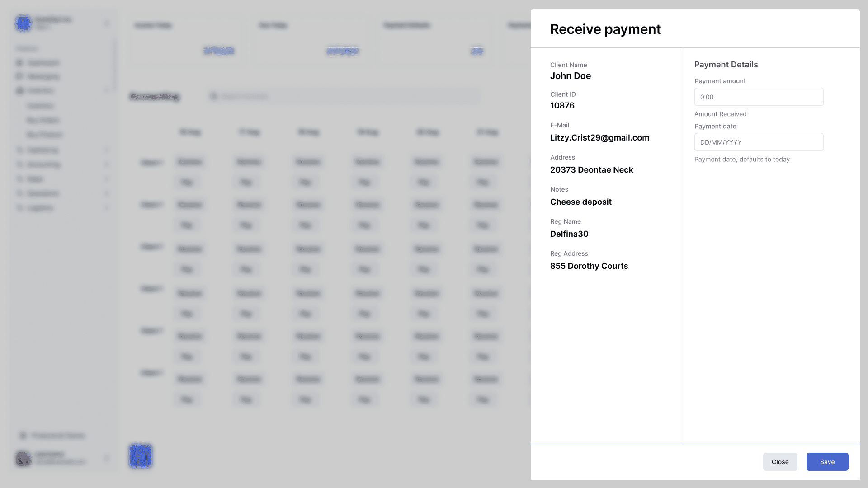Viewport: 868px width, 488px height.
Task: Click the Dashboard icon in sidebar
Action: [x=19, y=63]
